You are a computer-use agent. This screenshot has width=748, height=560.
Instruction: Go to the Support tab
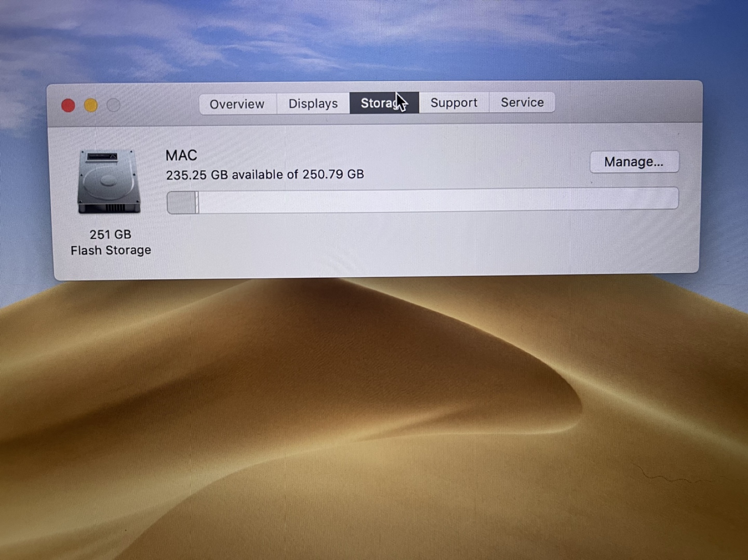[454, 103]
